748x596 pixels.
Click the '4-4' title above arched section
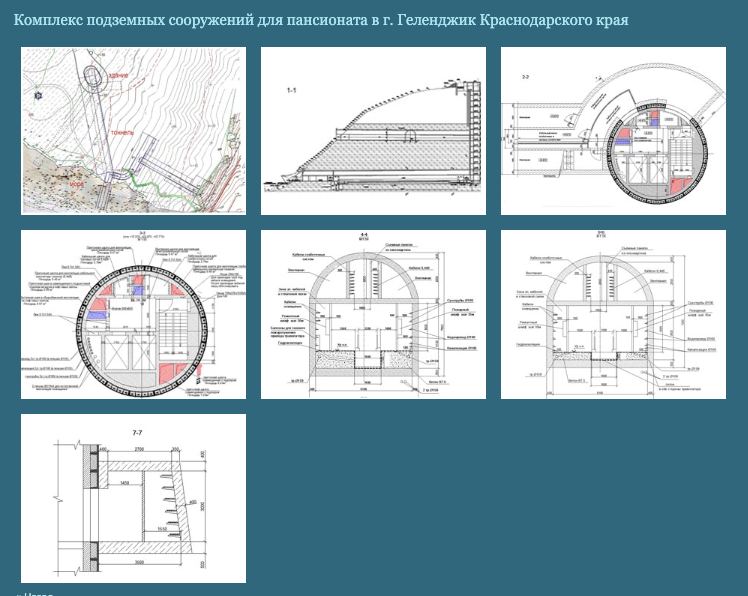[x=361, y=236]
